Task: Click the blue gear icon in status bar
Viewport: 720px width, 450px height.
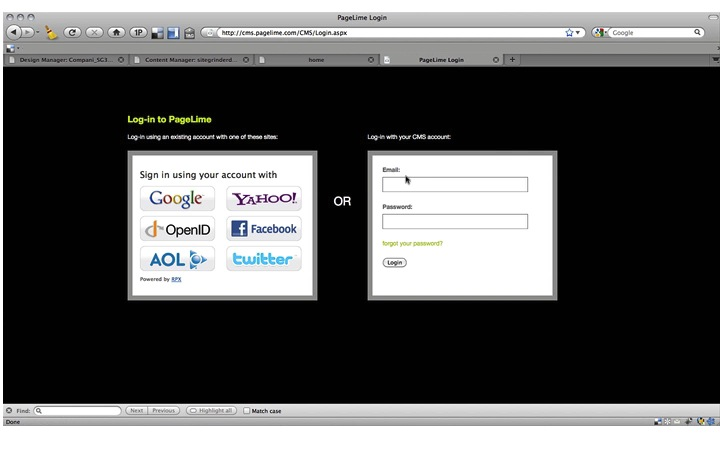Action: pyautogui.click(x=712, y=422)
